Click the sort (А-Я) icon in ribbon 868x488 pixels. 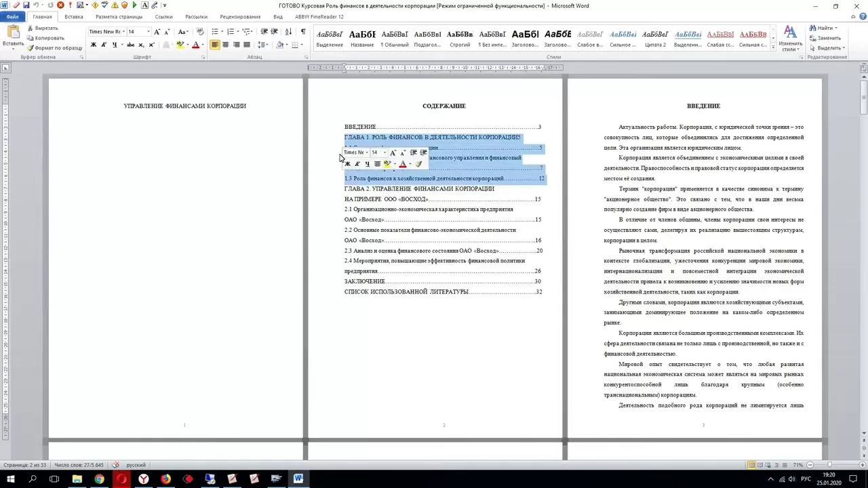[x=288, y=32]
